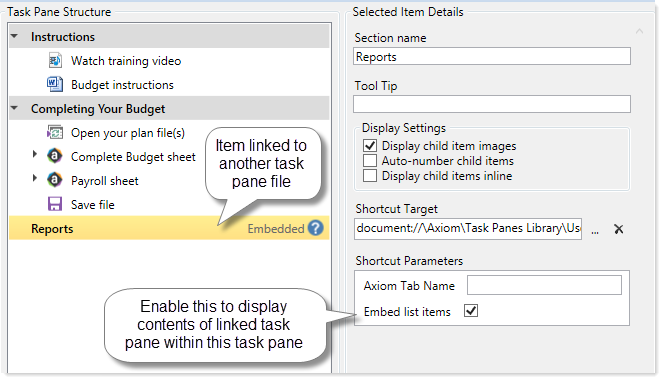Screen dimensions: 663x377
Task: Expand the Complete Budget sheet item
Action: tap(35, 155)
